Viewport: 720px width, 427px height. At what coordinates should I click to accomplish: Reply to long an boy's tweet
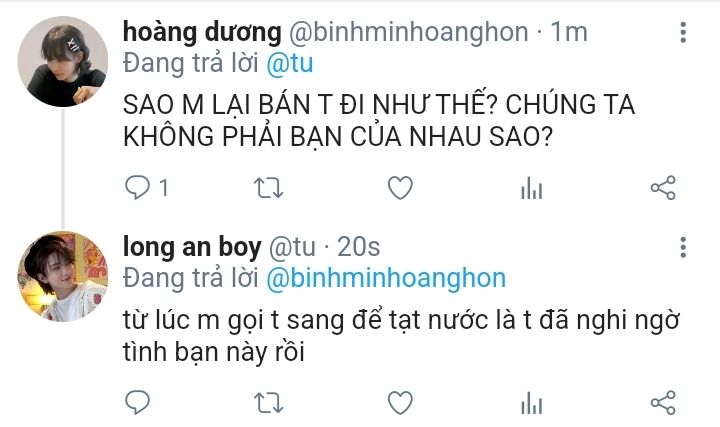click(137, 402)
